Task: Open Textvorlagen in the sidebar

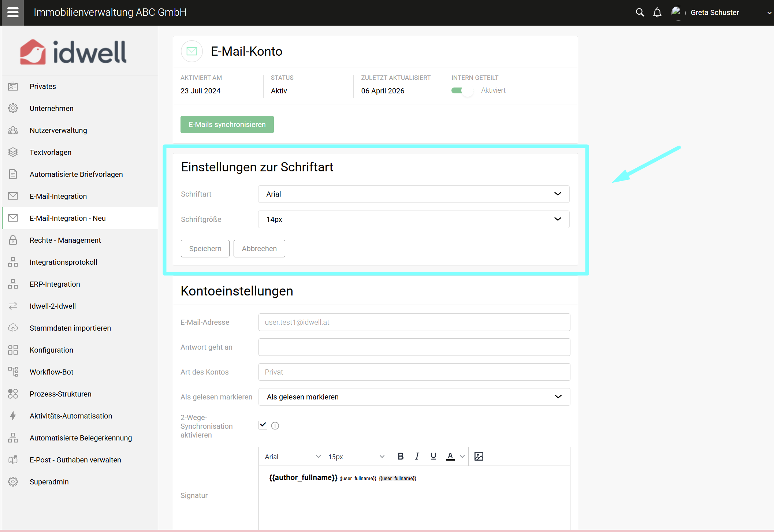Action: [51, 152]
